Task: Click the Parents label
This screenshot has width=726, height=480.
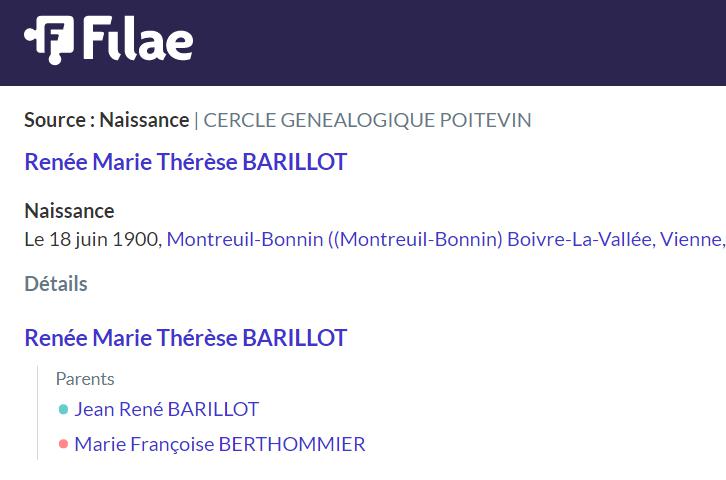Action: 85,379
